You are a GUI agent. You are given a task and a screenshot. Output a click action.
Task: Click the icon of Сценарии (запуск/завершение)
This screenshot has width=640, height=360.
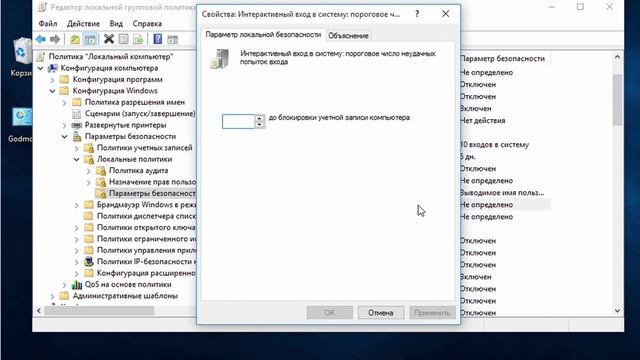coord(77,113)
